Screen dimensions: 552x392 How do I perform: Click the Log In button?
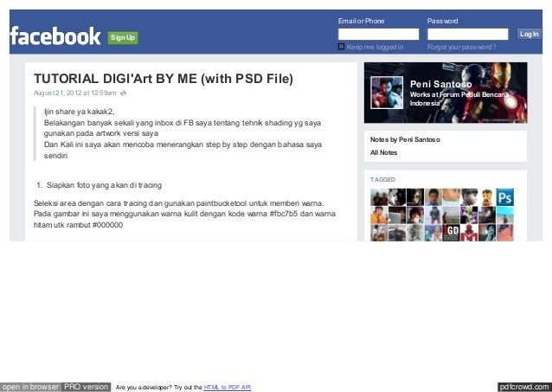tap(530, 34)
